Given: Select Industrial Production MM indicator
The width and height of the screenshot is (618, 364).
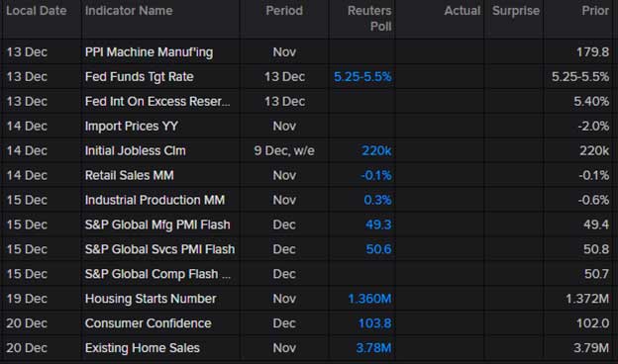Looking at the screenshot, I should click(154, 200).
